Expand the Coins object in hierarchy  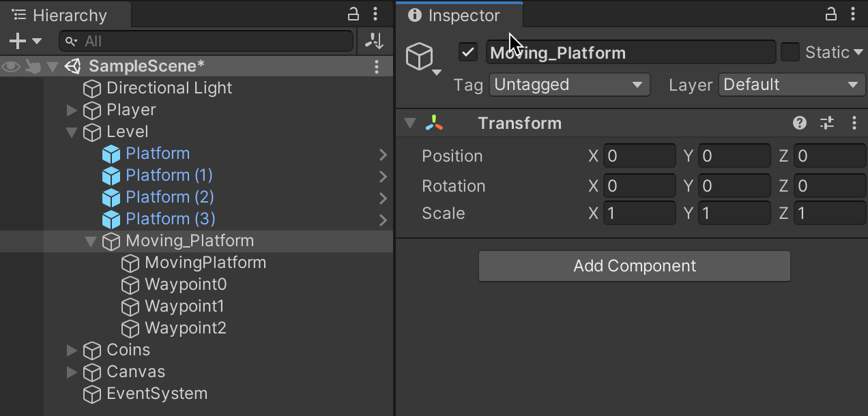tap(72, 350)
